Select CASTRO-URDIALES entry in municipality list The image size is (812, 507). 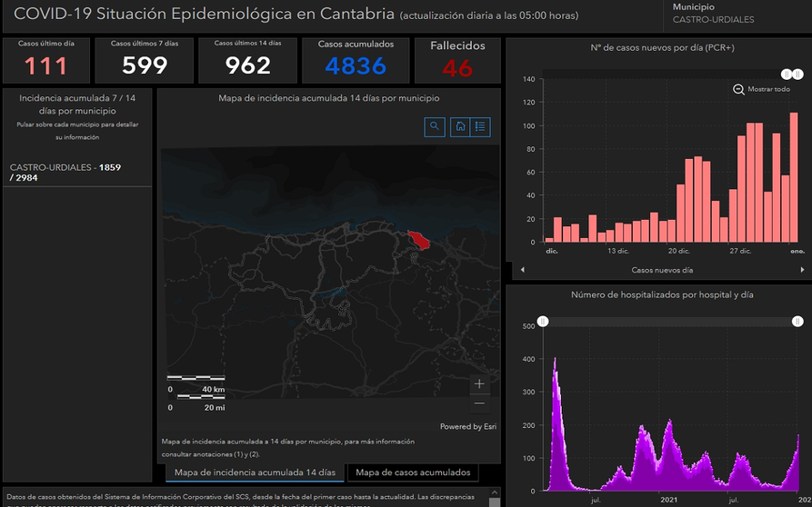77,173
